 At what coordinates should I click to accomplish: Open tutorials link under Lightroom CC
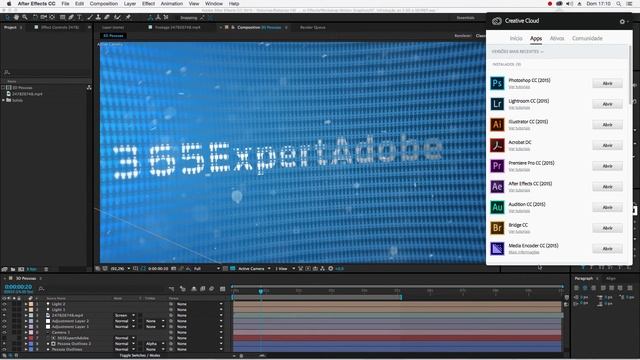point(519,108)
